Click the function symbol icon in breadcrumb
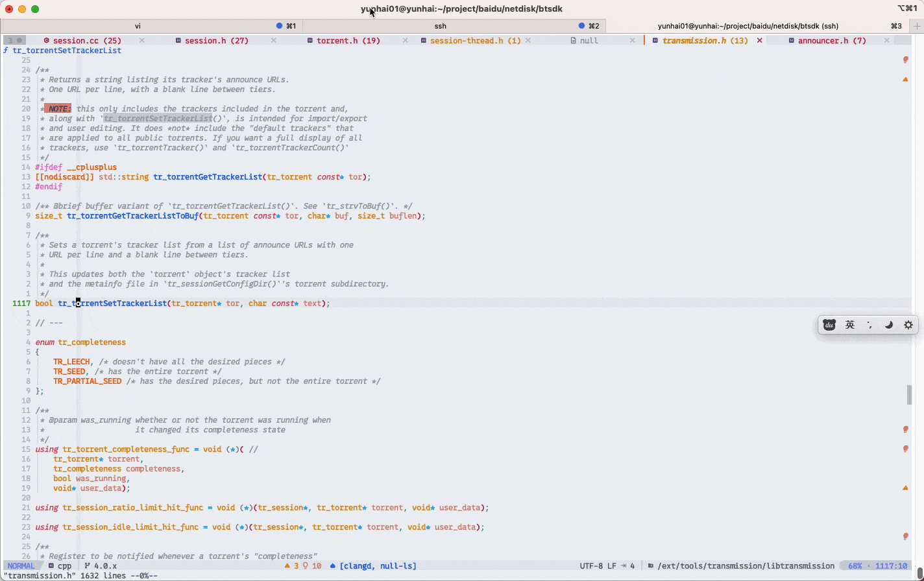This screenshot has height=581, width=924. (x=6, y=50)
